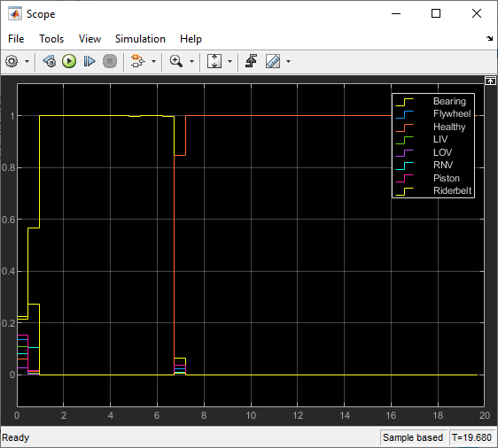Toggle the Triggers icon
The width and height of the screenshot is (498, 448).
tap(252, 61)
